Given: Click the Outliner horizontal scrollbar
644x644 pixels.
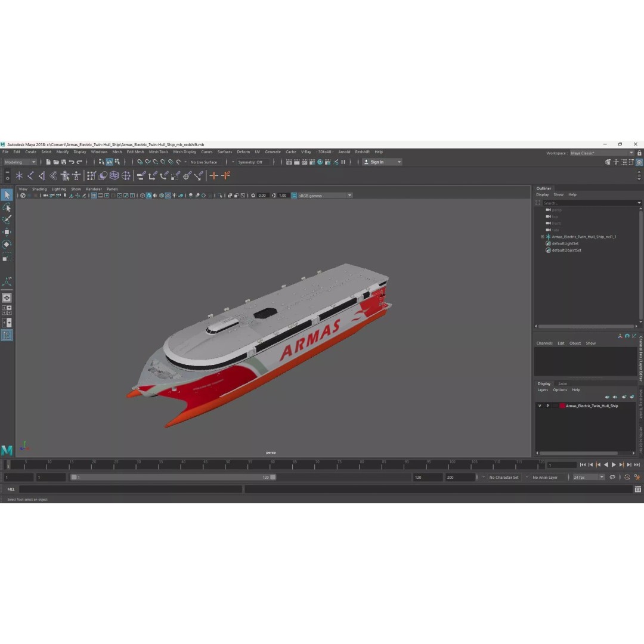Looking at the screenshot, I should tap(586, 327).
